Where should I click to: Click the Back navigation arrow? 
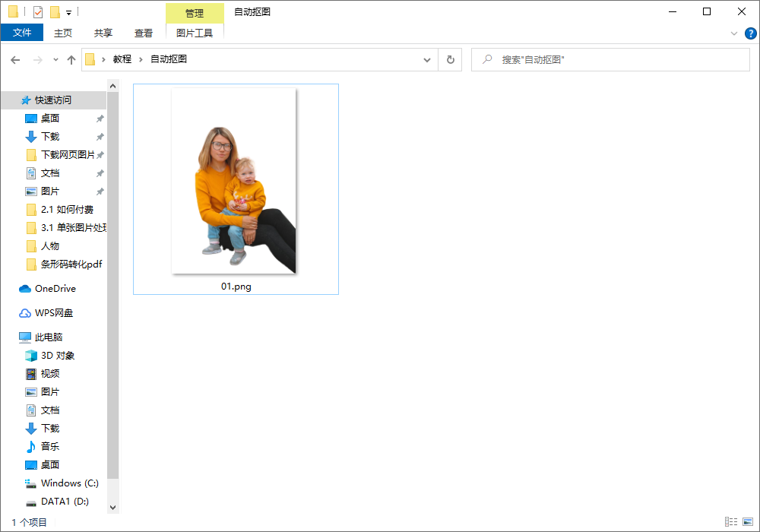[15, 59]
